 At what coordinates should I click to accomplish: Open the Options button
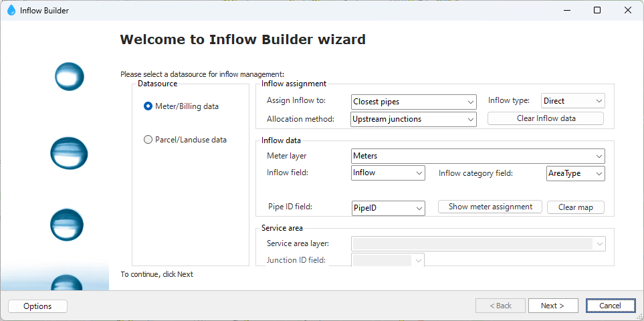(x=37, y=306)
